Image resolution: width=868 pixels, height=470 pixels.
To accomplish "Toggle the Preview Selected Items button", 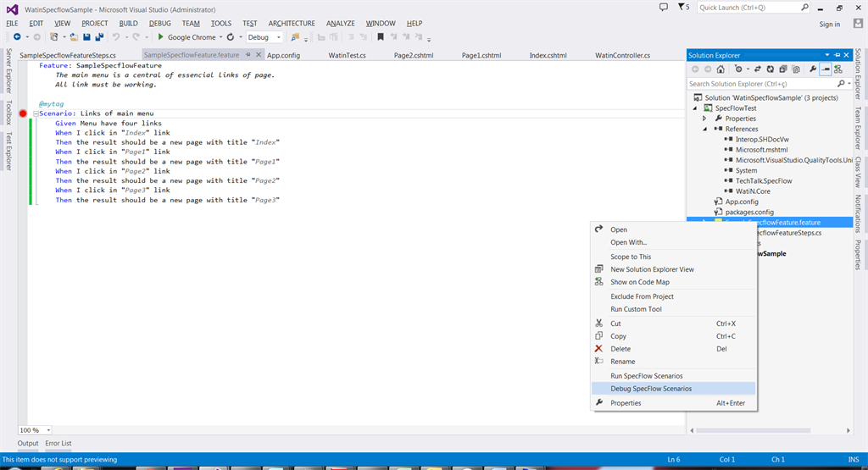I will click(x=826, y=69).
